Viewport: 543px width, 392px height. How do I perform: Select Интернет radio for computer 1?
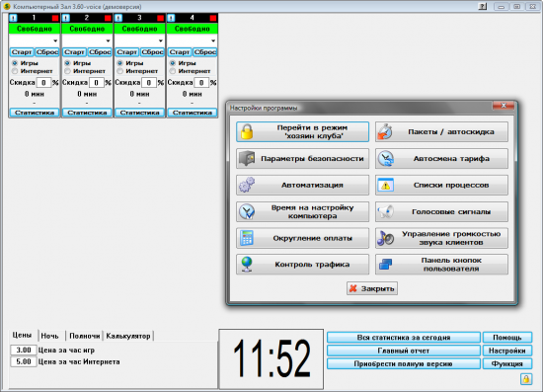(x=15, y=71)
